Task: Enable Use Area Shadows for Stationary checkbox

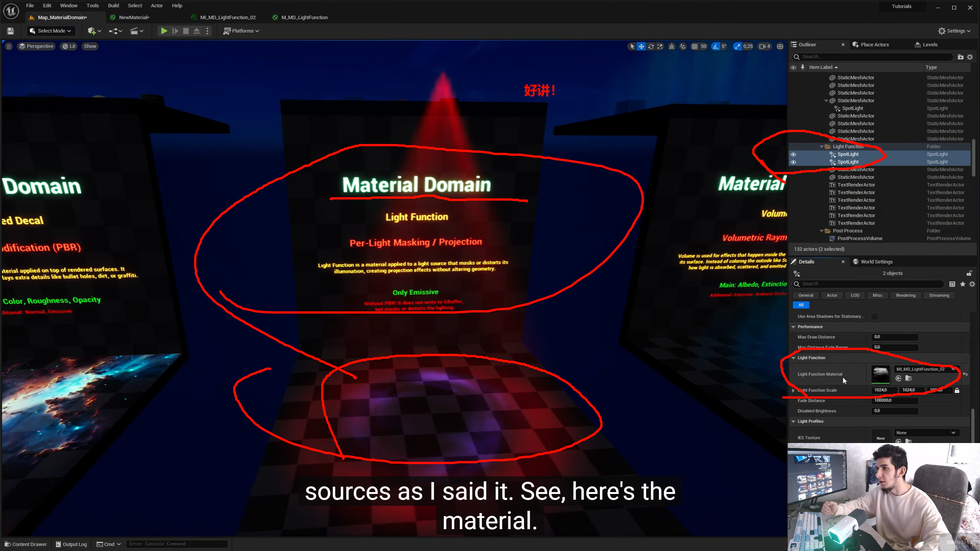Action: [874, 316]
